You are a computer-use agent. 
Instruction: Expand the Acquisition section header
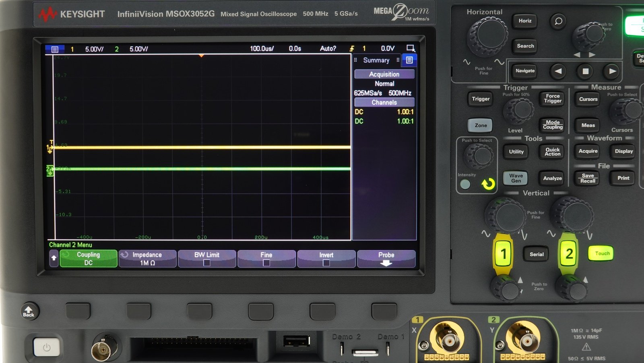384,74
